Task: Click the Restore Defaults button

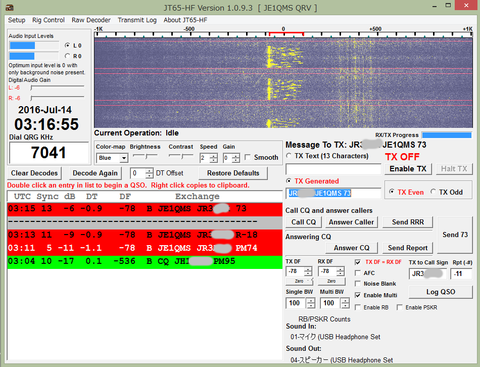Action: [x=233, y=173]
